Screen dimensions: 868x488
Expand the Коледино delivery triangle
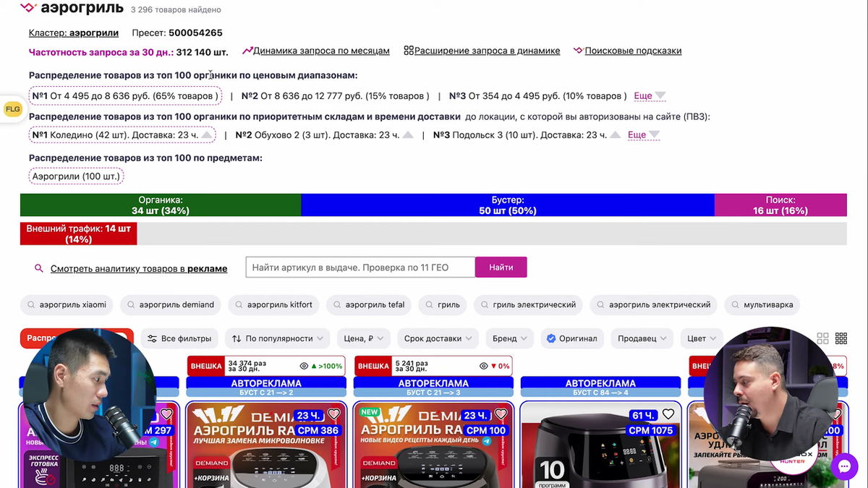(x=208, y=134)
